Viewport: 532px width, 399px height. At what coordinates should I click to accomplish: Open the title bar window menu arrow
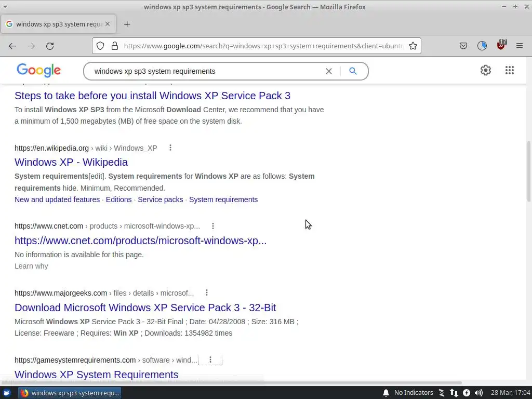coord(5,7)
